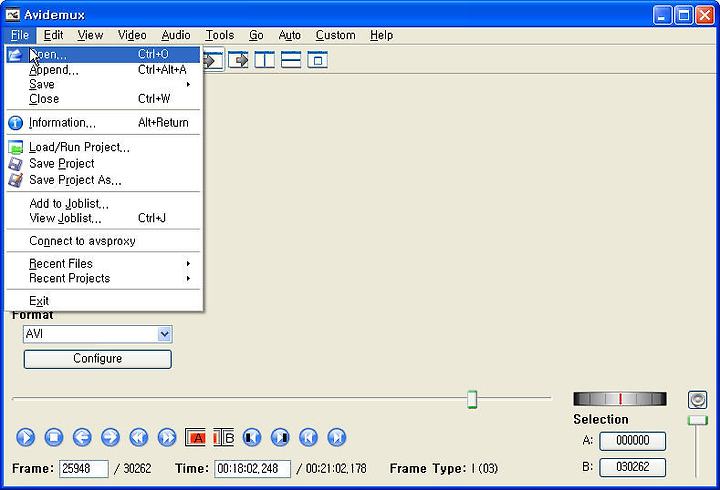This screenshot has width=720, height=490.
Task: Expand the Recent Projects submenu
Action: [x=103, y=278]
